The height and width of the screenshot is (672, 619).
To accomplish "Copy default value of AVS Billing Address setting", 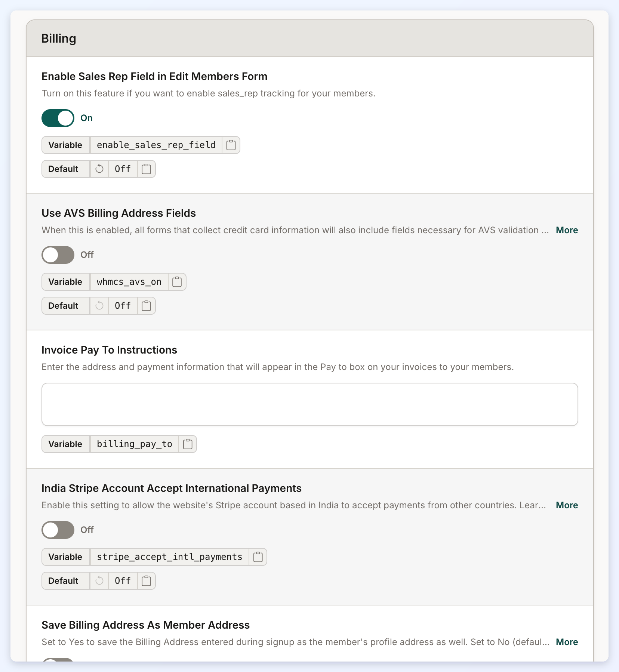I will pos(147,306).
